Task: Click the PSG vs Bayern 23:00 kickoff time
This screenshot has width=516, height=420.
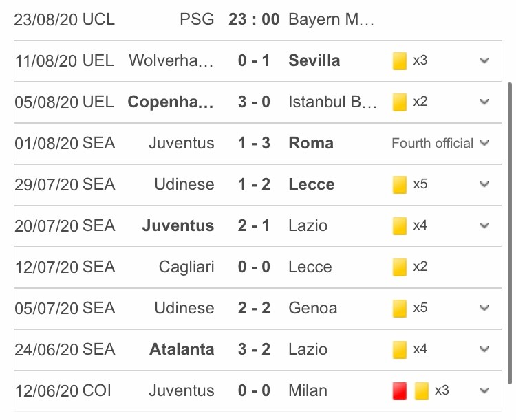Action: [x=254, y=19]
